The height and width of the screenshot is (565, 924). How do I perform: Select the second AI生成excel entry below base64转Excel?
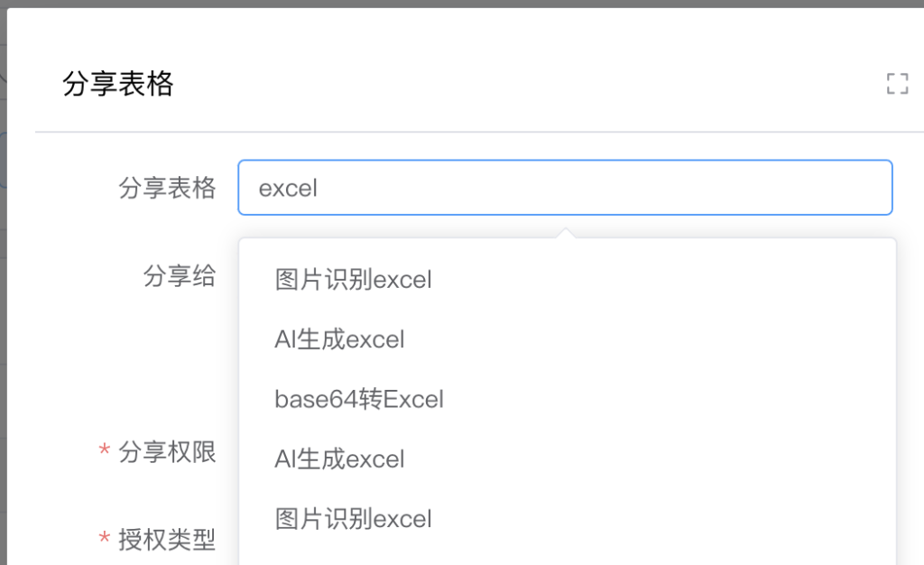[x=567, y=459]
